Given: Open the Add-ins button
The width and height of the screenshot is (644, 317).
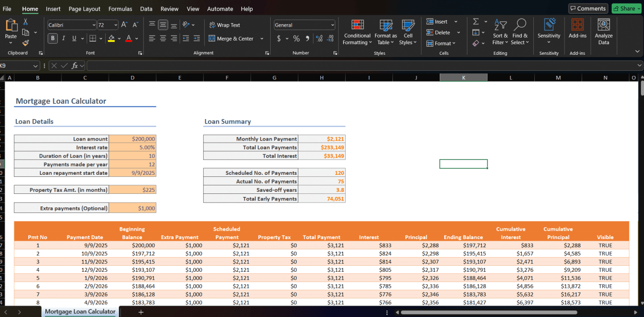Looking at the screenshot, I should click(578, 29).
